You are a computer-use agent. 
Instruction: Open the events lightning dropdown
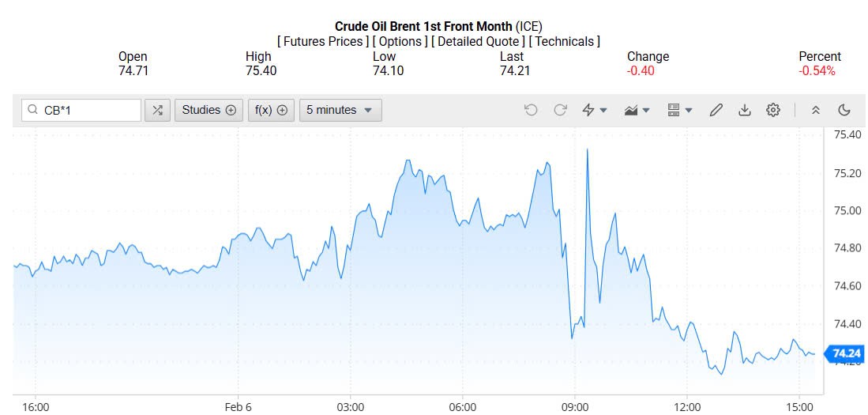pos(594,110)
